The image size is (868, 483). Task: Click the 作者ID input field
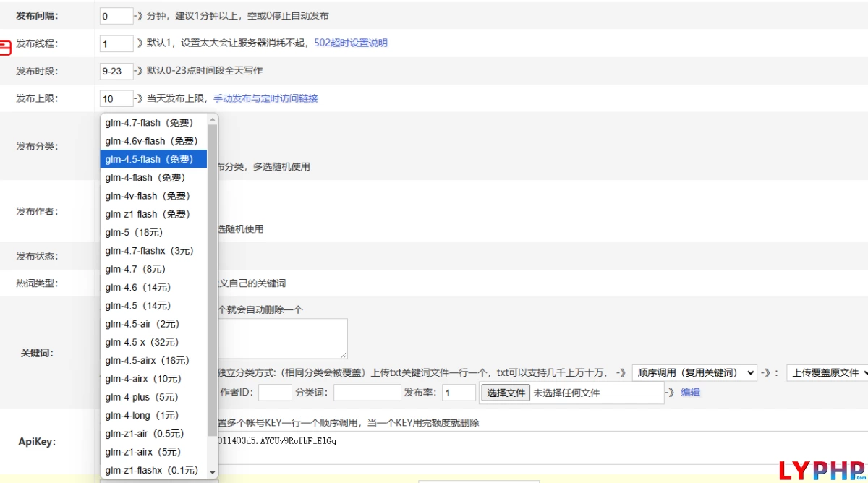pos(274,393)
